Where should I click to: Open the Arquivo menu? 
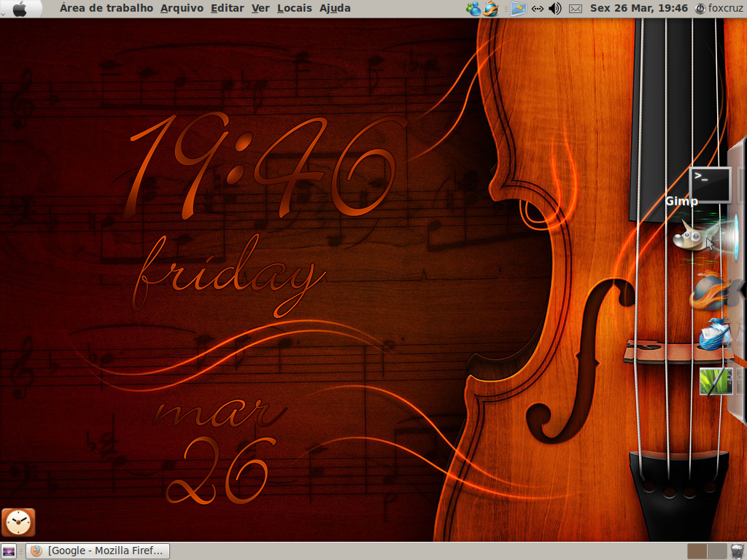tap(182, 8)
